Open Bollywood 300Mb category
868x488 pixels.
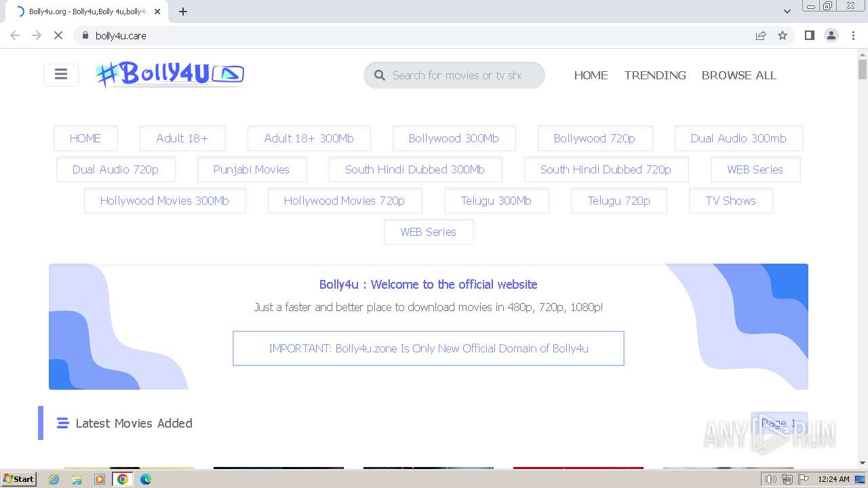pos(454,138)
